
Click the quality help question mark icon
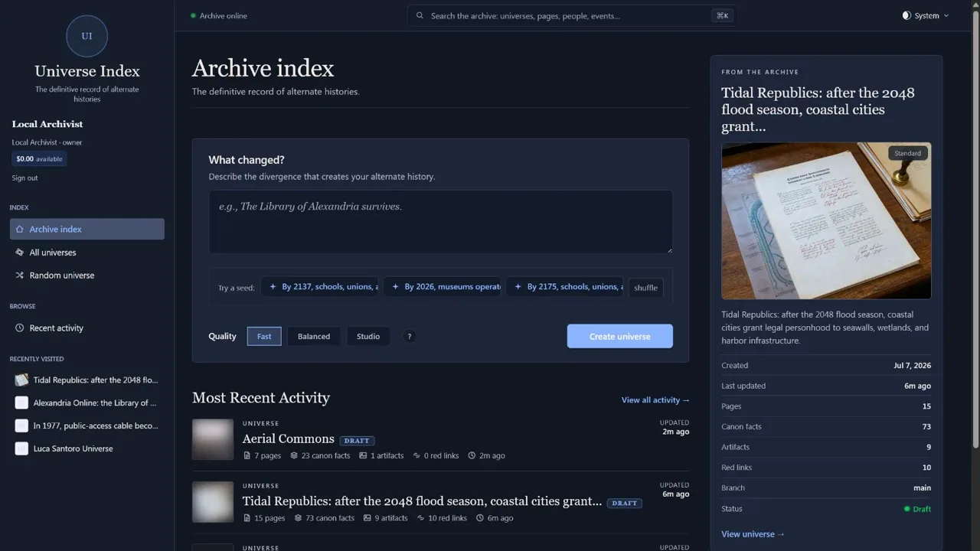pyautogui.click(x=410, y=336)
